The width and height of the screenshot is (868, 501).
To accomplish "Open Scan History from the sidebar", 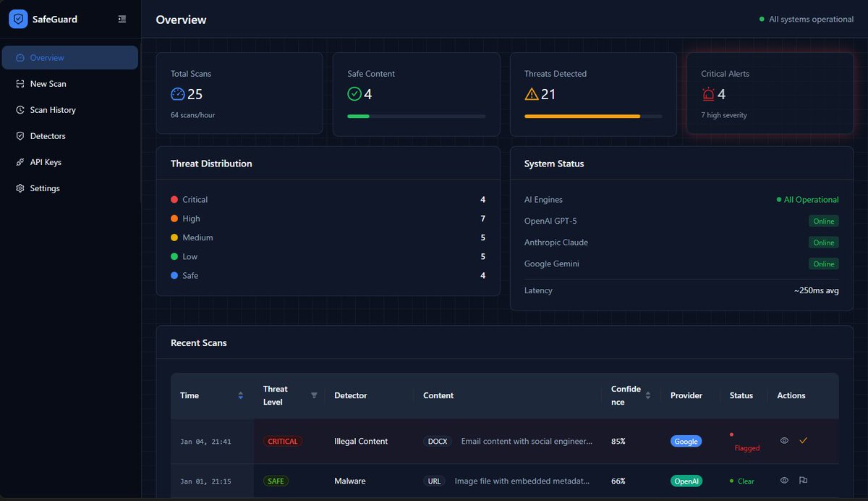I will click(x=70, y=110).
